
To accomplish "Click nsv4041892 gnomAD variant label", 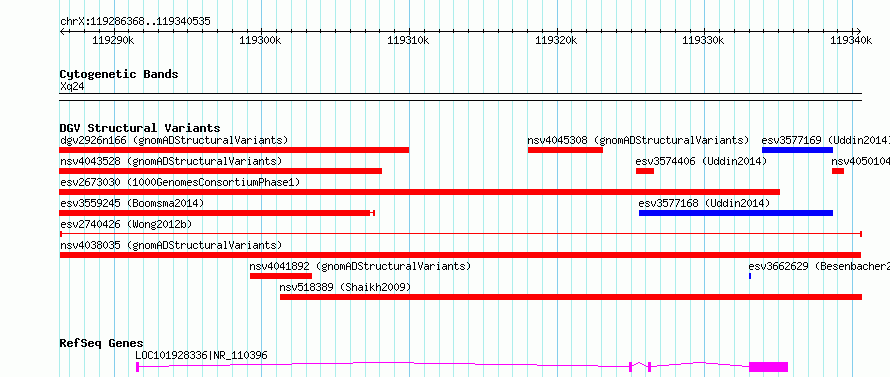I will click(360, 266).
